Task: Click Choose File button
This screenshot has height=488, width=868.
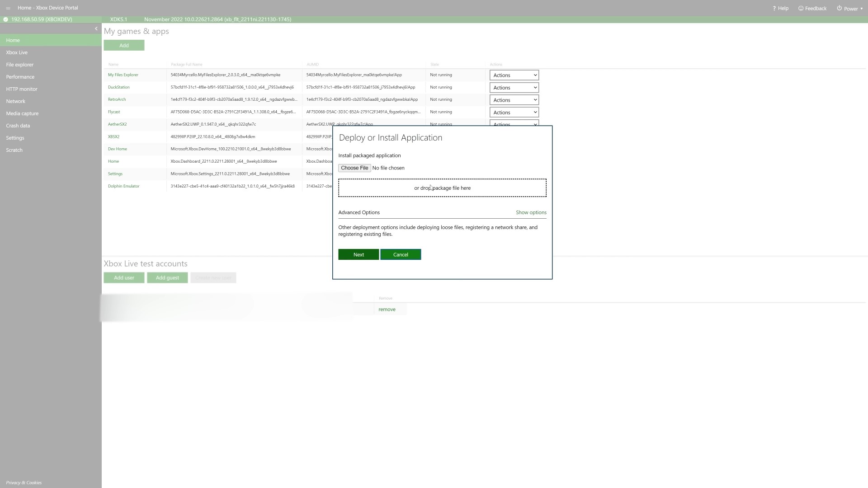Action: click(x=354, y=168)
